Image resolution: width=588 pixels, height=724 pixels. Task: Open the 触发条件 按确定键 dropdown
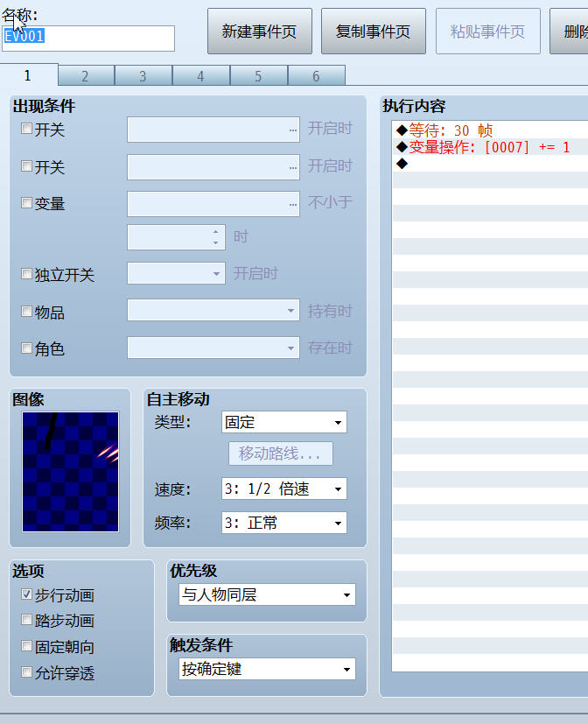267,669
